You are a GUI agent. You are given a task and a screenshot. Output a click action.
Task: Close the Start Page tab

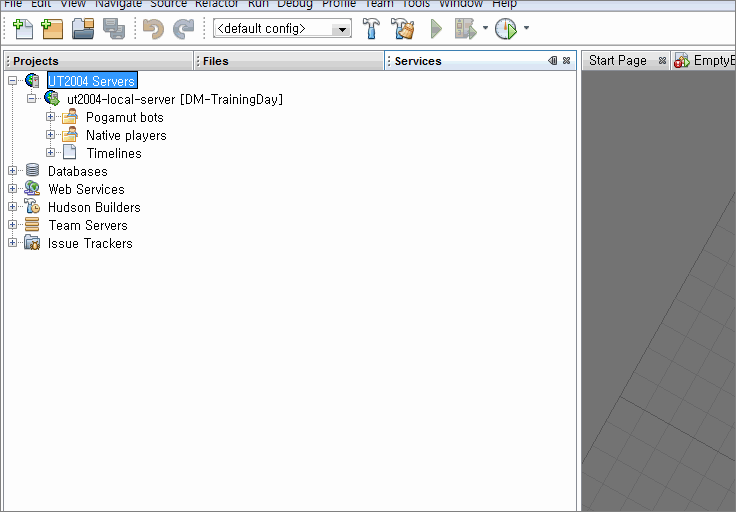(x=662, y=61)
